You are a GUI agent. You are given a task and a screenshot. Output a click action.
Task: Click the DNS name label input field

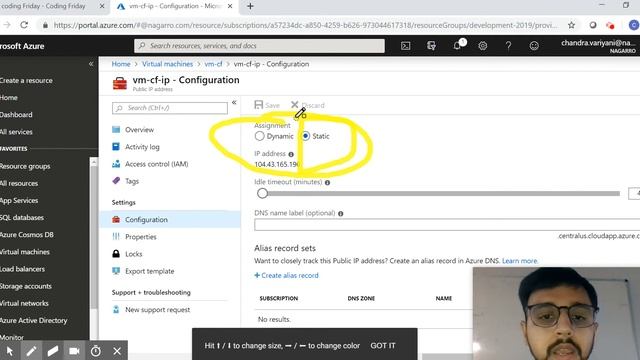(x=447, y=224)
